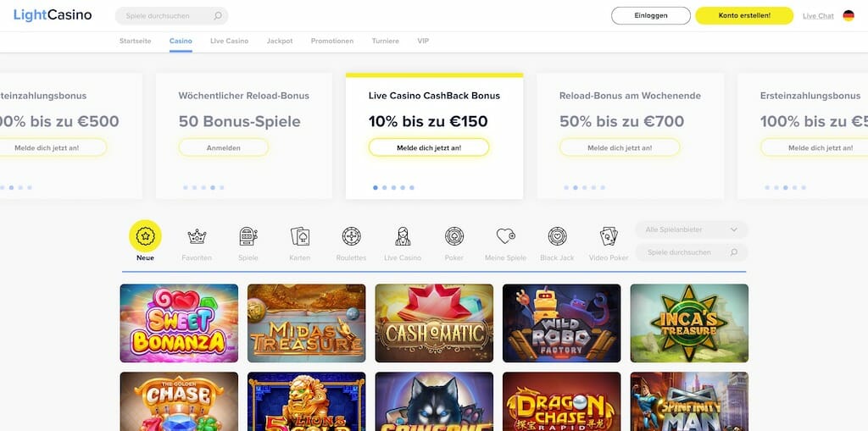Select the Neue games category icon
The height and width of the screenshot is (431, 868).
(x=145, y=236)
